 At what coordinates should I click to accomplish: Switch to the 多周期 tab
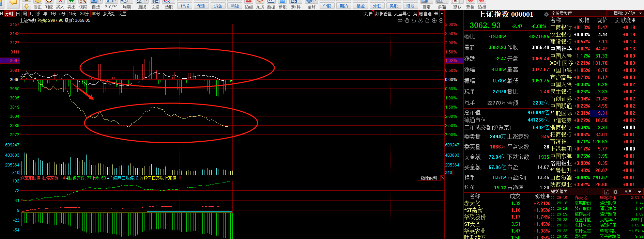pos(109,14)
